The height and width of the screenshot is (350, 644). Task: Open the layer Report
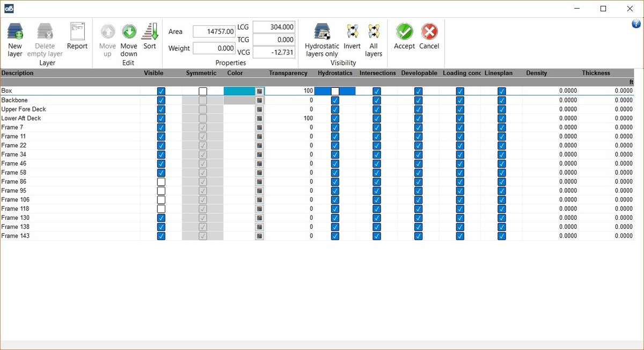coord(77,32)
